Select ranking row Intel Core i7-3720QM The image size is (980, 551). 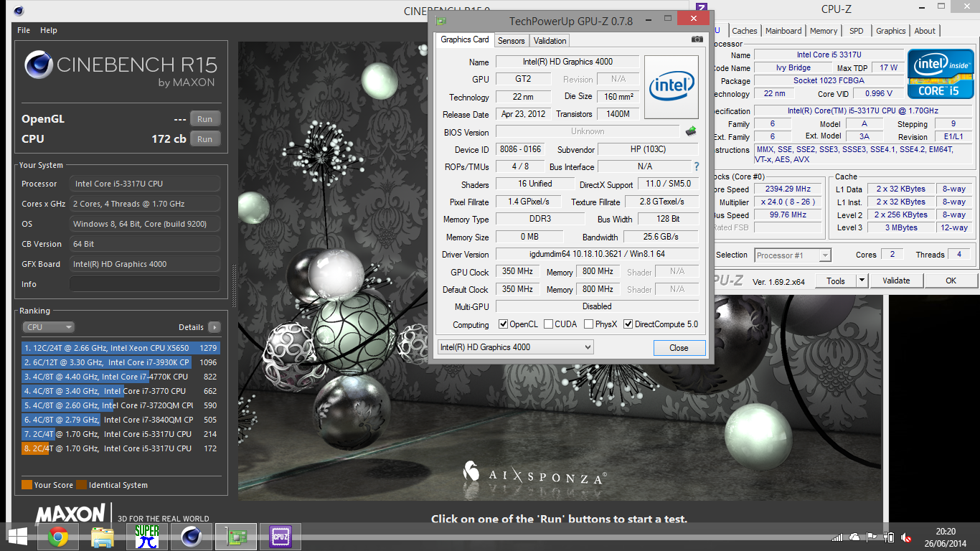pyautogui.click(x=120, y=405)
